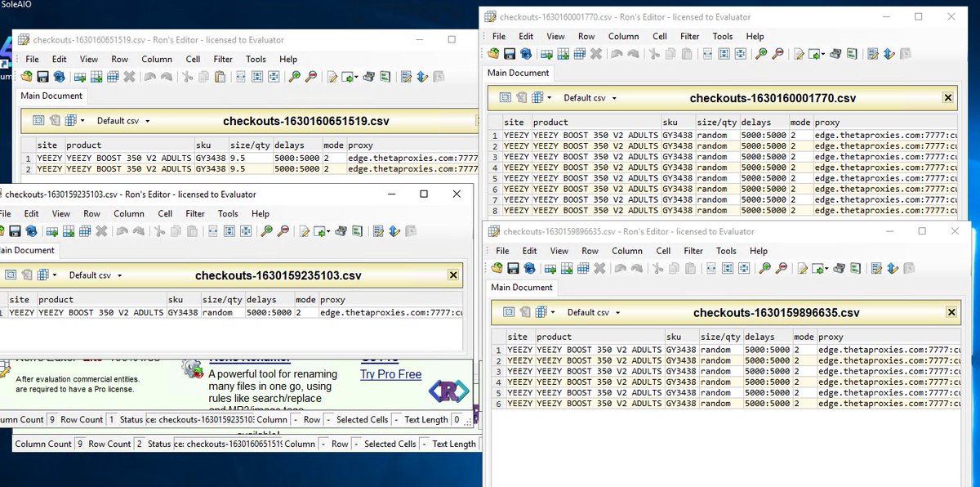980x487 pixels.
Task: Click random cell in checkouts-1630159235103 table
Action: (222, 312)
